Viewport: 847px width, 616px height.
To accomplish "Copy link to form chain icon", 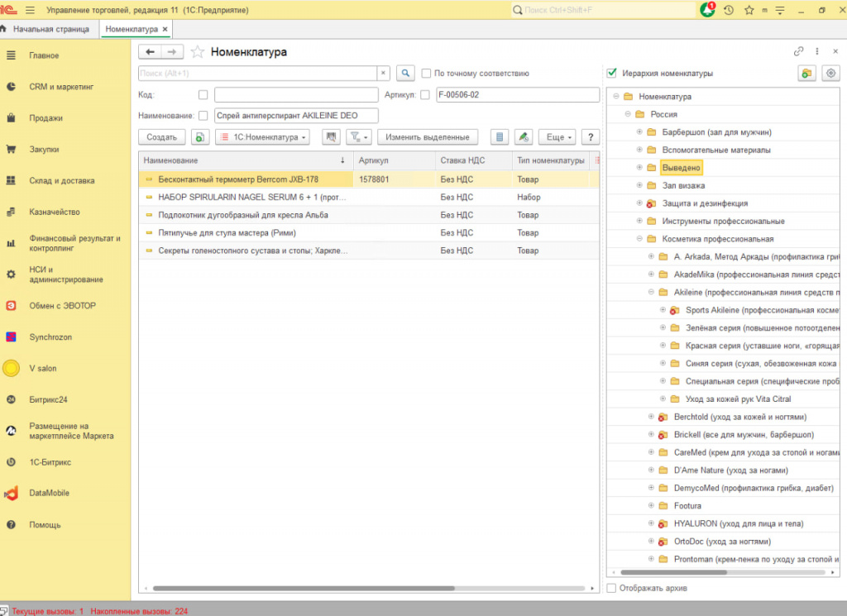I will (x=798, y=51).
